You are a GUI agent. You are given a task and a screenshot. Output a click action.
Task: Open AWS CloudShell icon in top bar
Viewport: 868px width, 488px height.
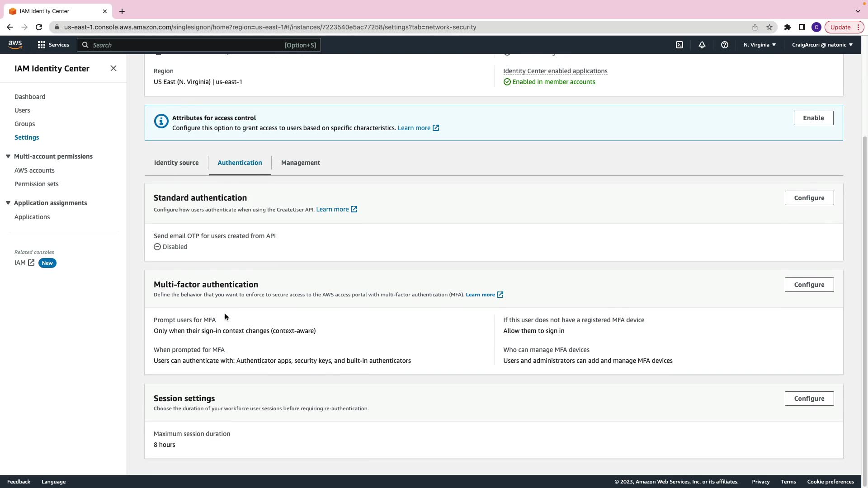(679, 45)
